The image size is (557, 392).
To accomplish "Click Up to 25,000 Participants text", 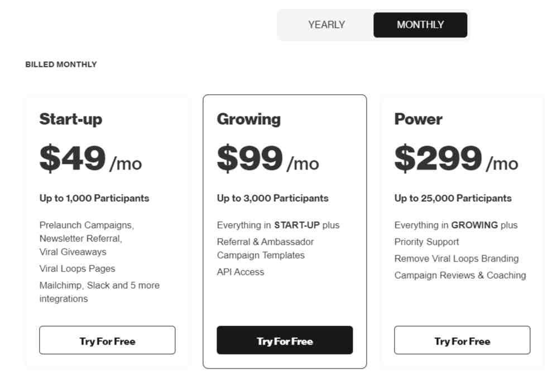I will pos(453,199).
